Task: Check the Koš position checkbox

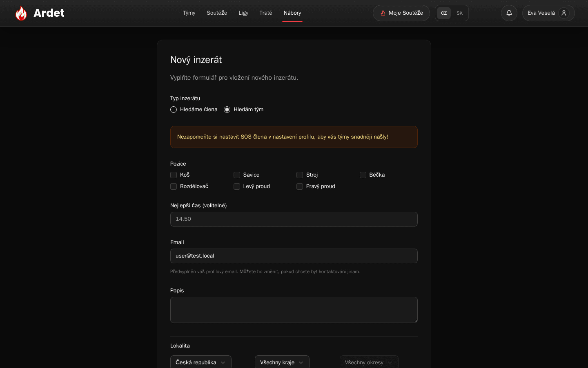Action: (174, 175)
